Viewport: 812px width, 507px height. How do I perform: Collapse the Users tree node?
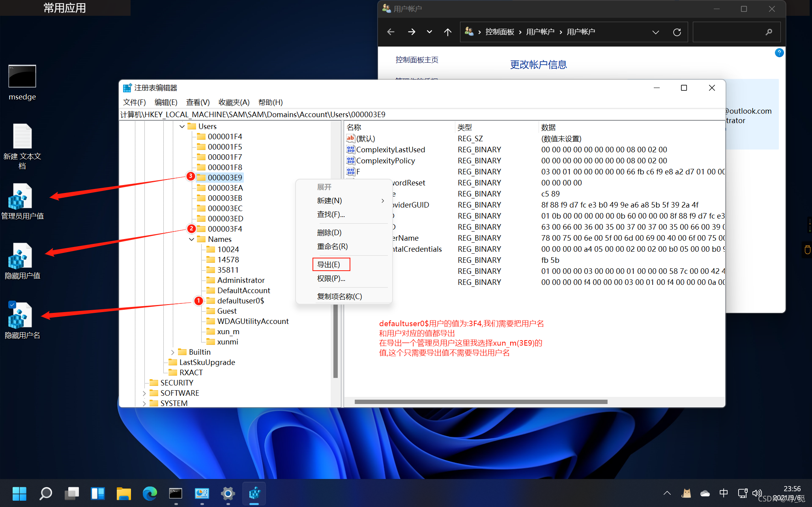(182, 127)
